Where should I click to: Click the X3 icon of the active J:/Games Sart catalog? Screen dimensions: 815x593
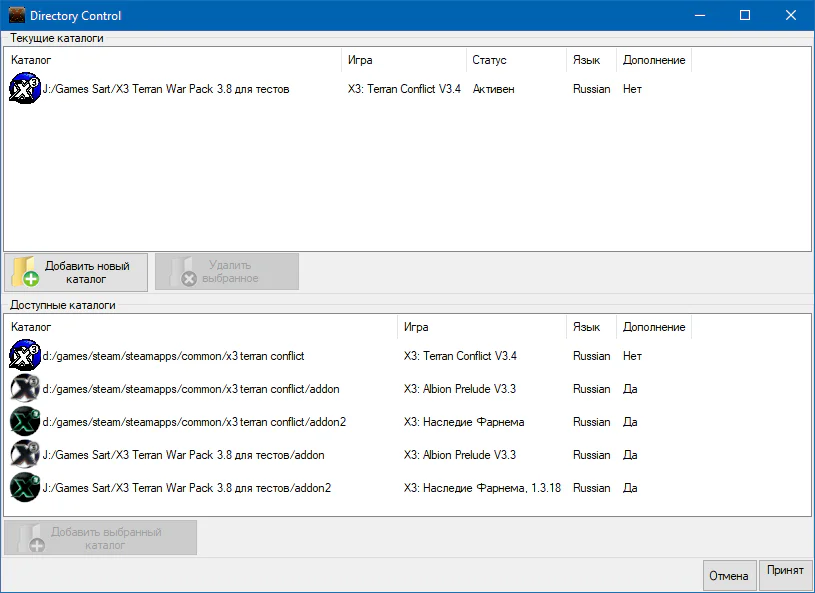pyautogui.click(x=25, y=88)
